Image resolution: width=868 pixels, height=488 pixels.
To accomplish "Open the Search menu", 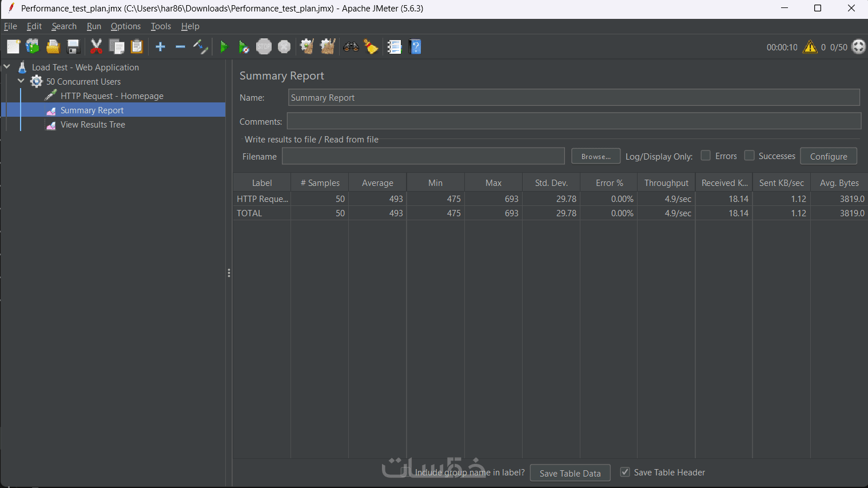I will (64, 26).
